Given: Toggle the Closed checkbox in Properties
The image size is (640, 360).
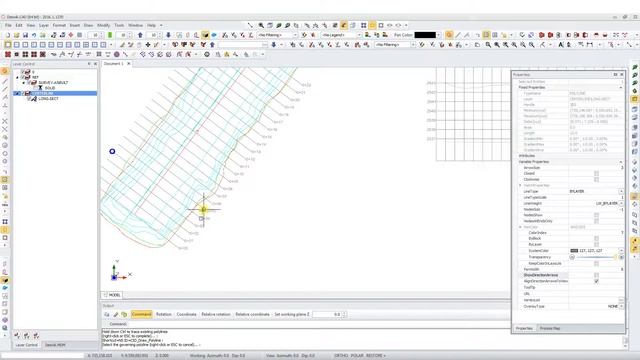Looking at the screenshot, I should pyautogui.click(x=596, y=173).
